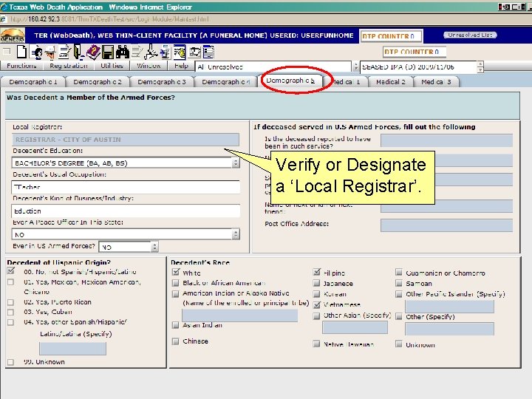532x399 pixels.
Task: Click the floppy disk save icon
Action: 108,52
